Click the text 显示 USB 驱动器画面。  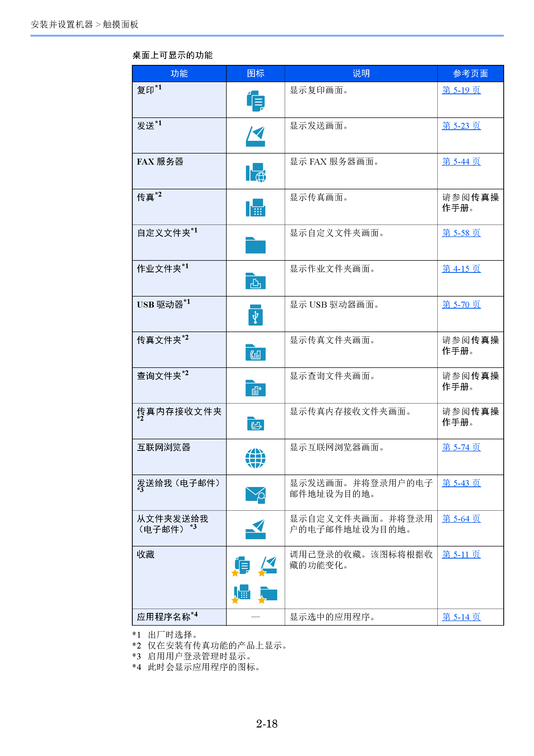tap(334, 304)
